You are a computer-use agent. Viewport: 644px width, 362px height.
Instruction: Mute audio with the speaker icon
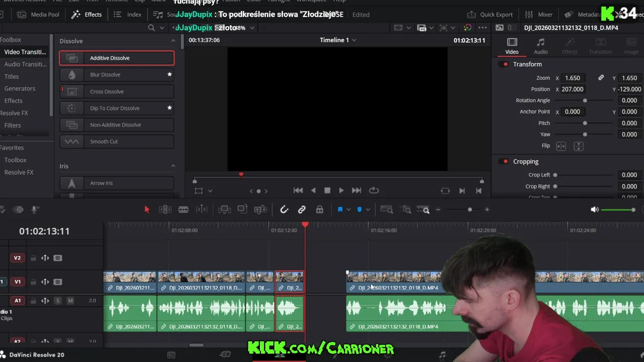(595, 210)
